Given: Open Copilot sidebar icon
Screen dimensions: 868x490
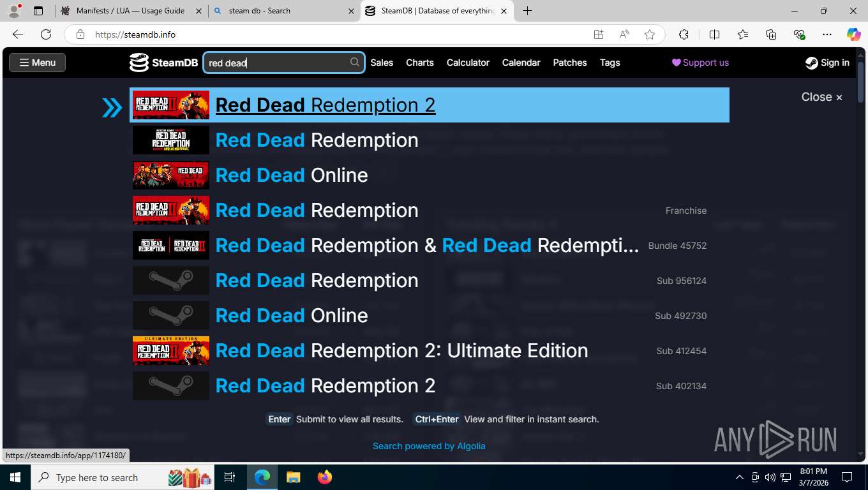Looking at the screenshot, I should pos(854,34).
